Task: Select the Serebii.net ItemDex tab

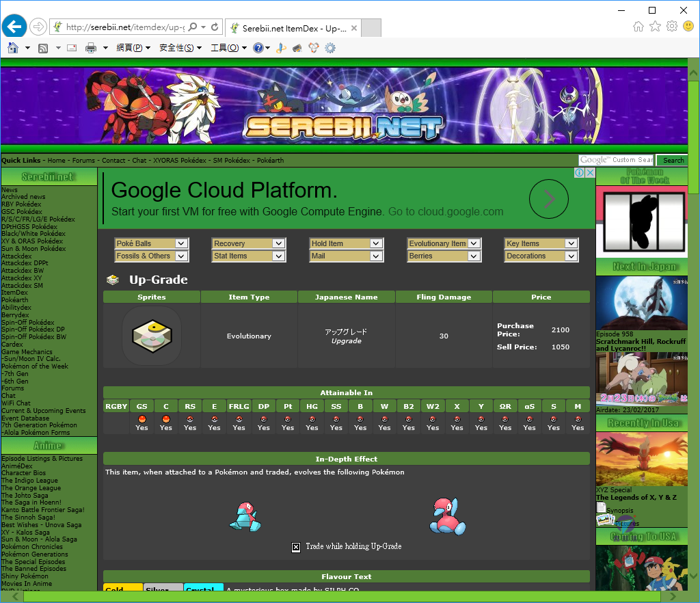Action: coord(293,28)
